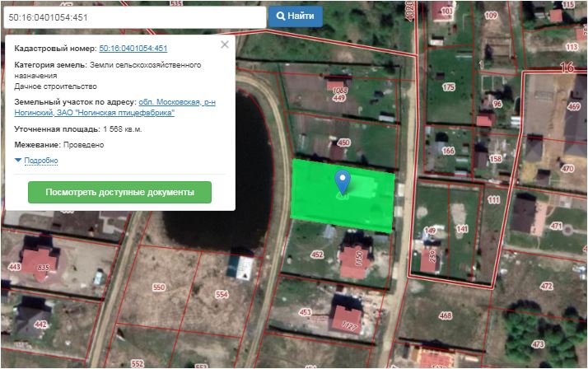588x369 pixels.
Task: Pick parcel 111 on the map
Action: pos(493,200)
